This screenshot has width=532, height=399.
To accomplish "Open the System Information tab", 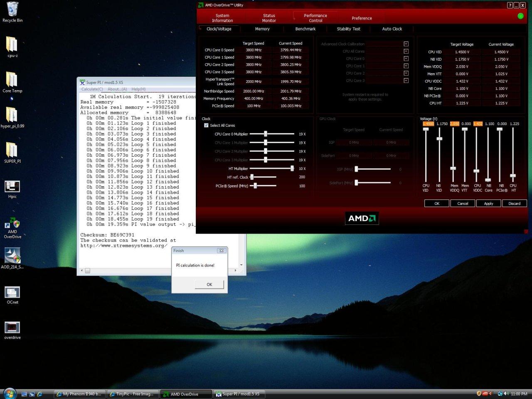I will point(222,18).
